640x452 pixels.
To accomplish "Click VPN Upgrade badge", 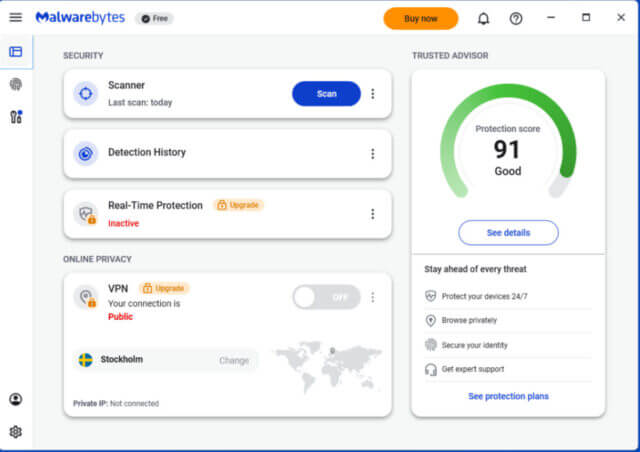I will (x=164, y=288).
